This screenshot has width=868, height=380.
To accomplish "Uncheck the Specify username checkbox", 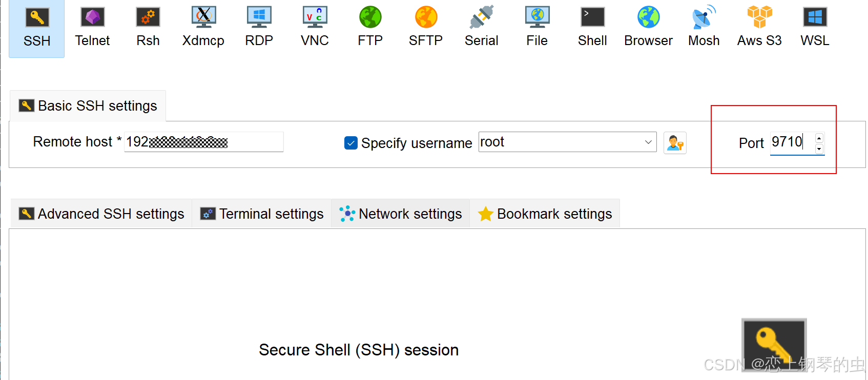I will click(x=350, y=143).
